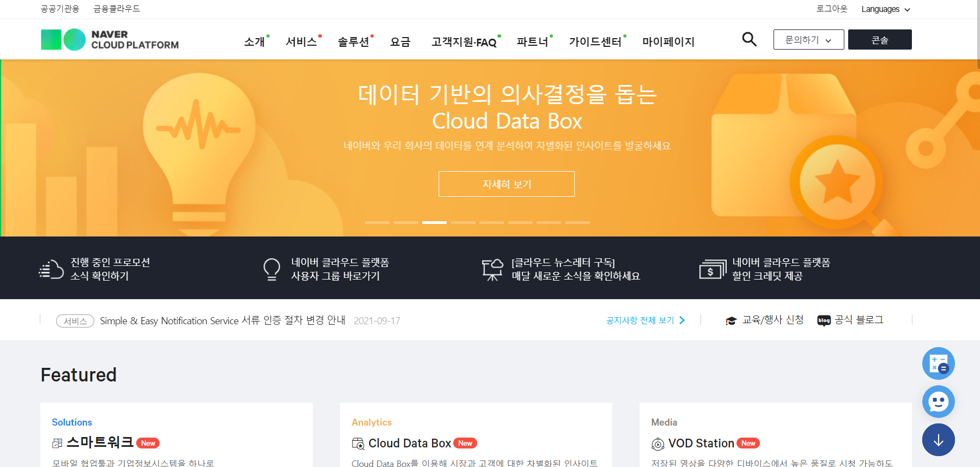Click 클라우드 뉴스레터 구독 text

pyautogui.click(x=563, y=263)
